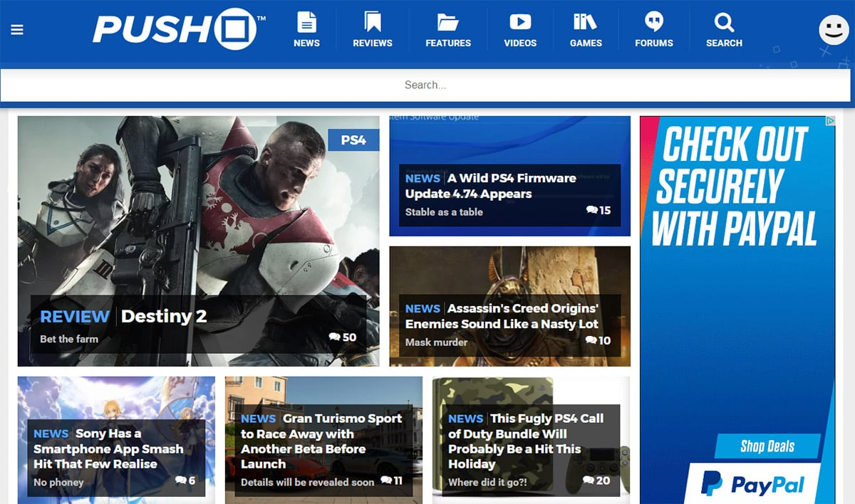Screen dimensions: 855x504
Task: View the 50 comments on Destiny 2
Action: (x=343, y=337)
